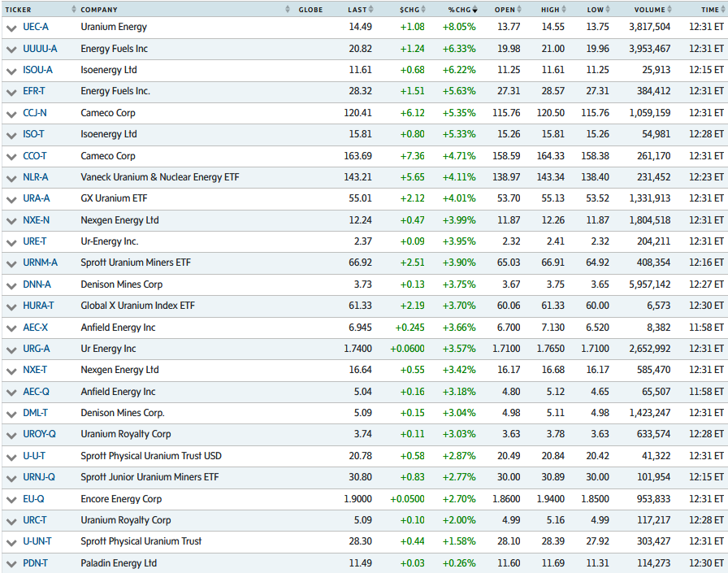Expand the ISOU-A row chevron
728x573 pixels.
point(11,71)
